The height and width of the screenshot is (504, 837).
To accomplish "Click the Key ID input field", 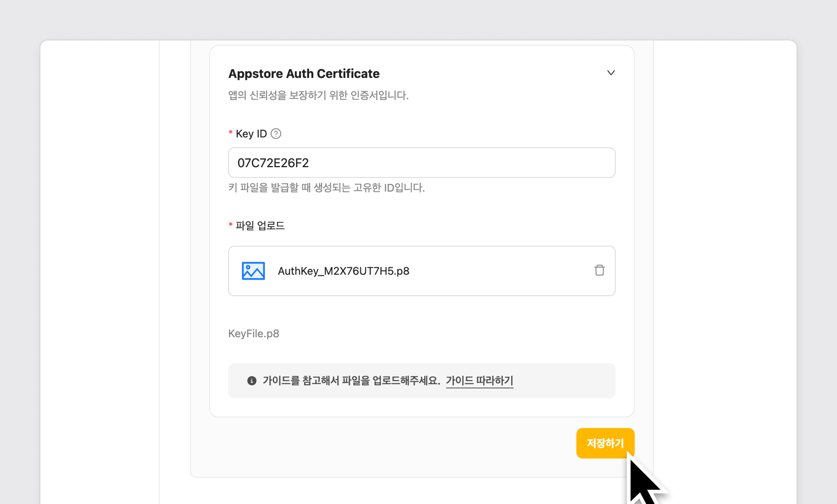I will coord(422,163).
